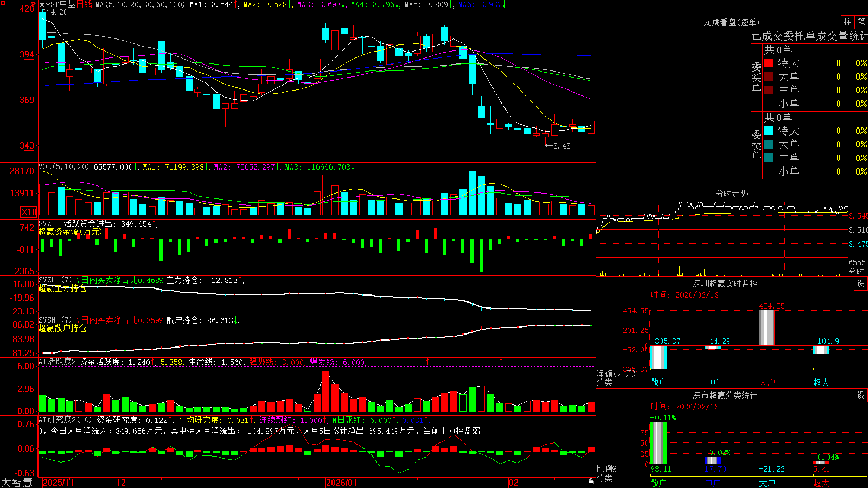Click the 委买单 section label
Screen dimensions: 868x488
[x=756, y=78]
